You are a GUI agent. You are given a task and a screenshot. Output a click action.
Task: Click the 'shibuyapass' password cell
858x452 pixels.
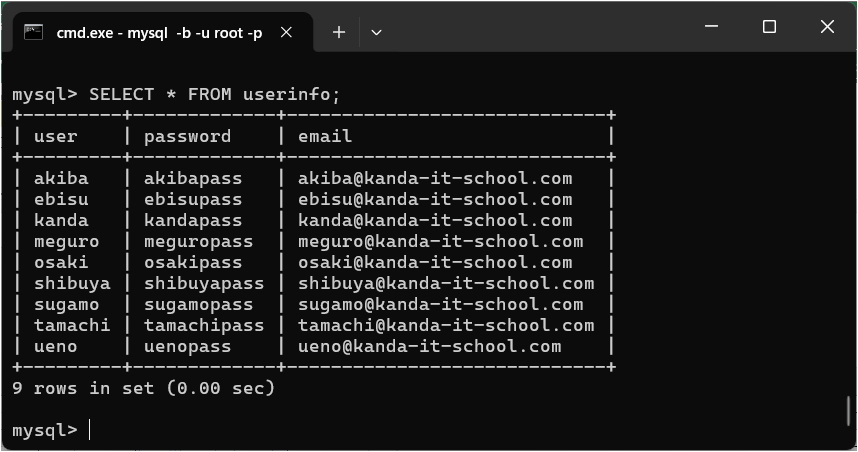point(204,284)
